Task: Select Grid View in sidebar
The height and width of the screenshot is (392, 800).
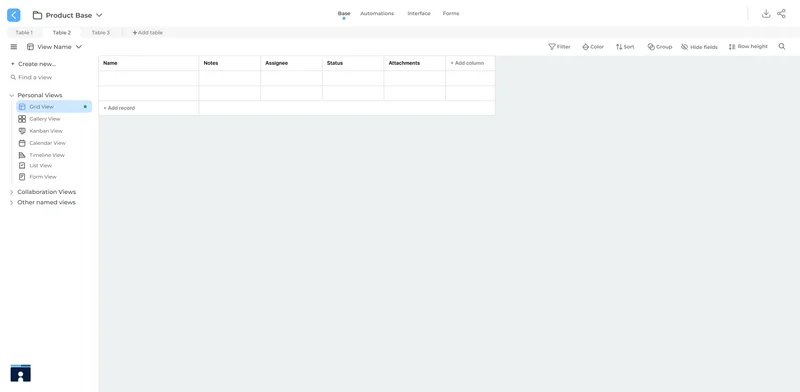Action: 54,107
